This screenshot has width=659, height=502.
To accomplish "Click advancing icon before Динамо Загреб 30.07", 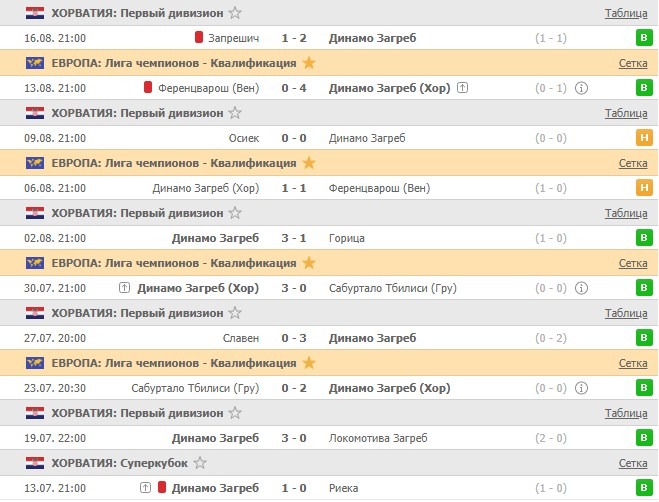I will coord(124,288).
